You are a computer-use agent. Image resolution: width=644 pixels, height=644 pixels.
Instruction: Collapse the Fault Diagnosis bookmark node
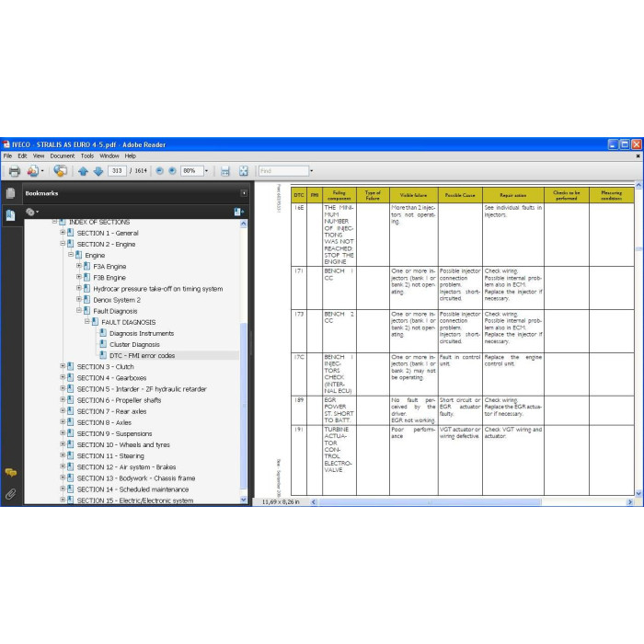click(79, 311)
